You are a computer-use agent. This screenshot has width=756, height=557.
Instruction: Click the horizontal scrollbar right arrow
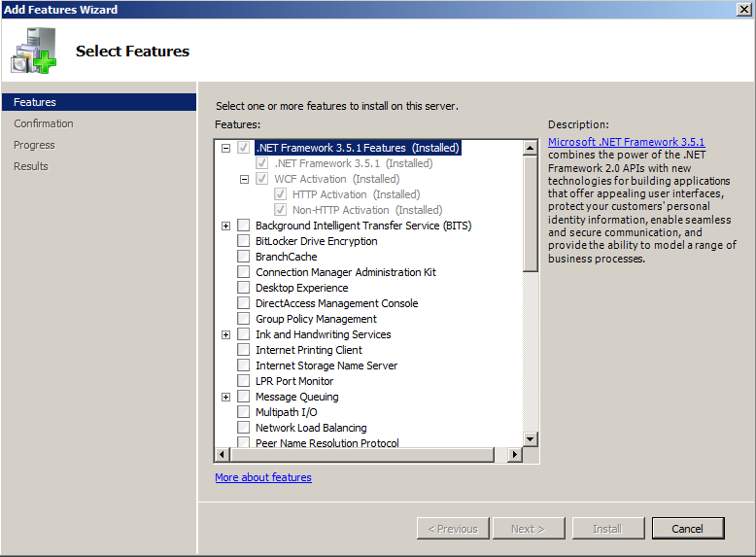[515, 455]
